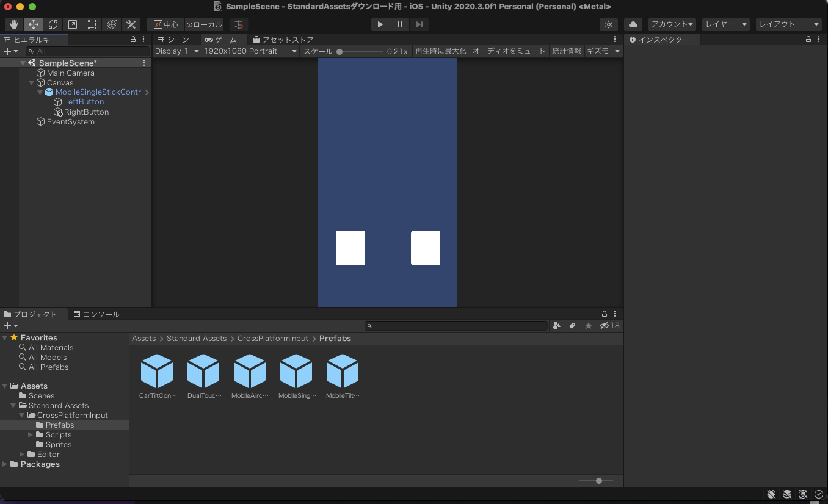Open Collaborate sun icon
Screen dimensions: 828x504
coord(608,24)
